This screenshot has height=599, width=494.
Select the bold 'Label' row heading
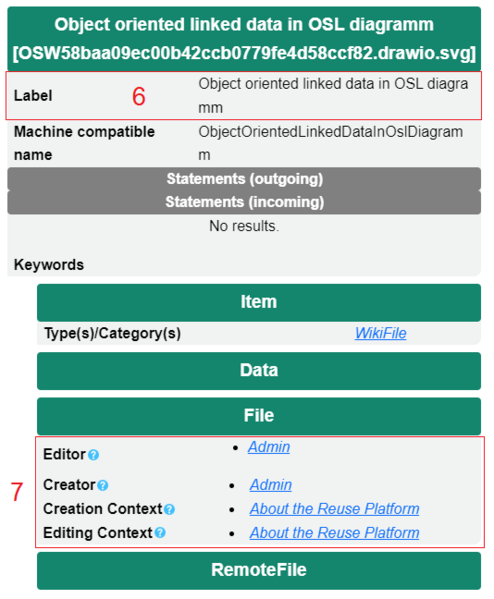33,96
